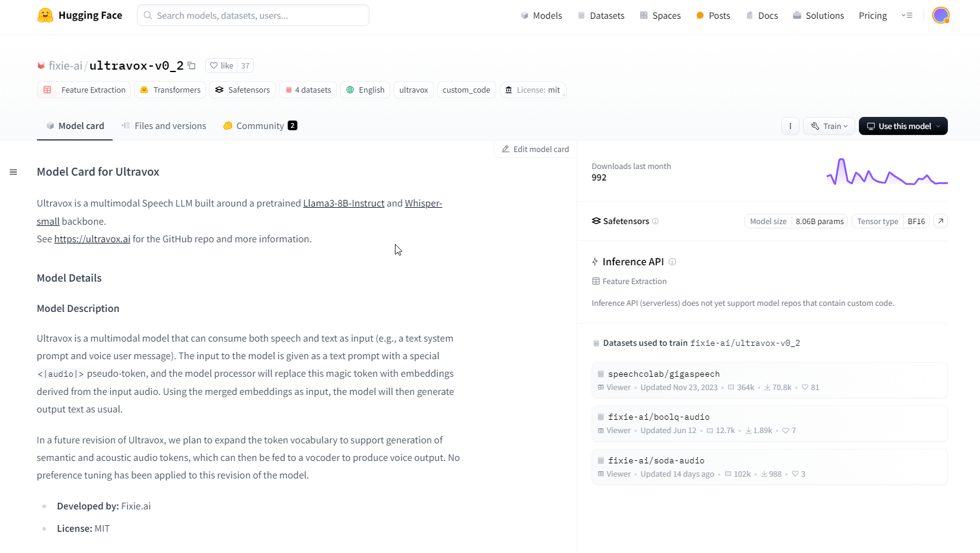Click the fixie-ai organization link
980x553 pixels.
[65, 65]
